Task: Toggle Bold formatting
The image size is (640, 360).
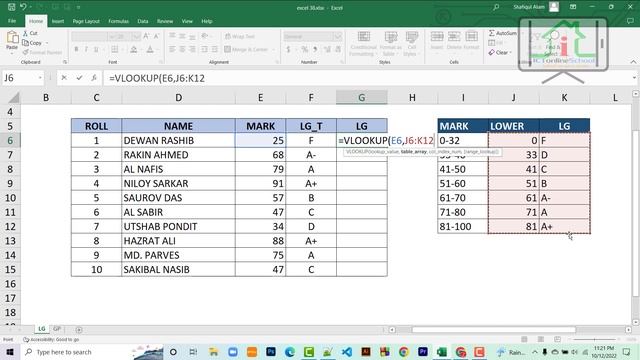Action: pyautogui.click(x=76, y=49)
